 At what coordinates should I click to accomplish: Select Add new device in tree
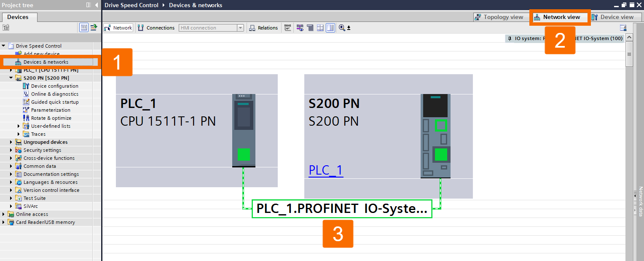[x=41, y=54]
